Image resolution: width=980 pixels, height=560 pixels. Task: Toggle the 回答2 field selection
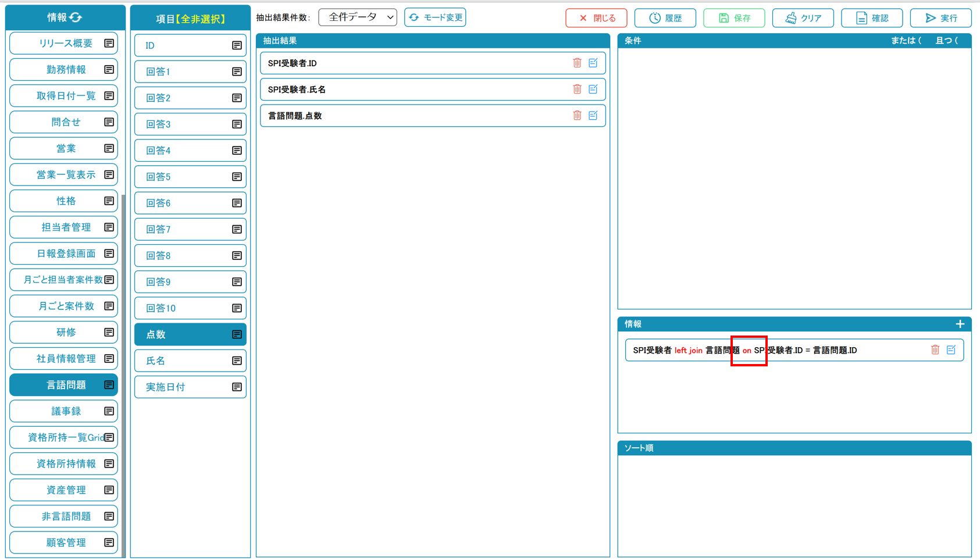tap(190, 98)
